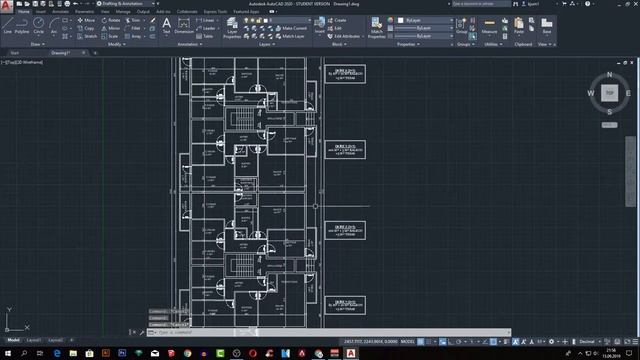The height and width of the screenshot is (360, 640).
Task: Choose the Scale tool
Action: pyautogui.click(x=110, y=36)
